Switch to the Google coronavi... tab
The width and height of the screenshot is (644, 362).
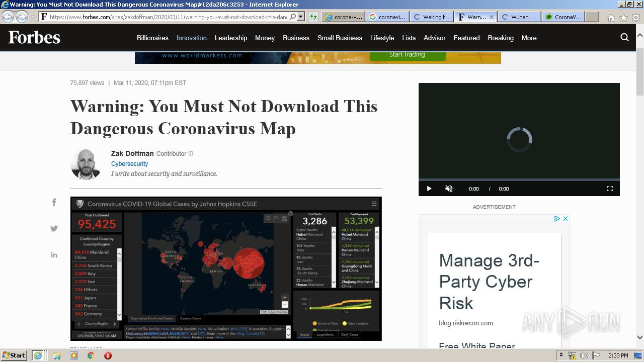pyautogui.click(x=387, y=17)
